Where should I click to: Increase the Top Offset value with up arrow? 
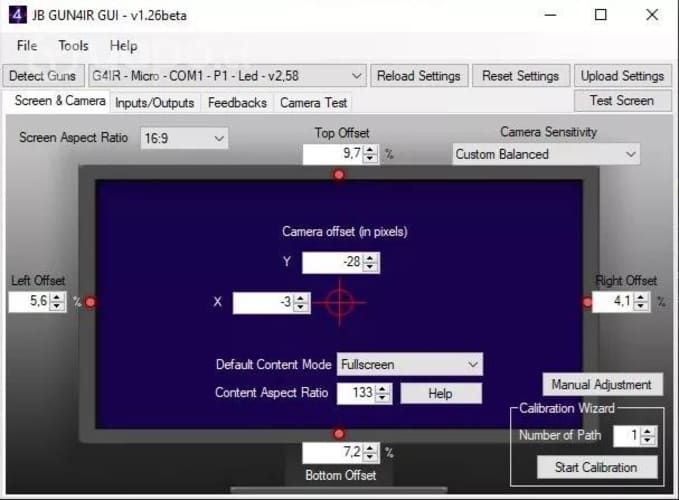tap(371, 149)
